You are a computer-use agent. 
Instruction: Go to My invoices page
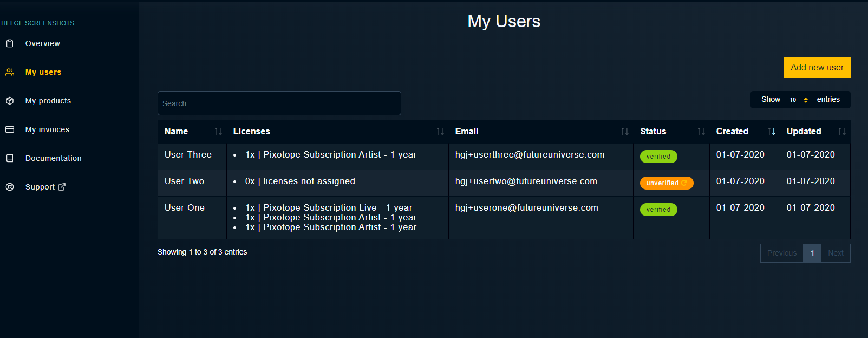point(47,129)
